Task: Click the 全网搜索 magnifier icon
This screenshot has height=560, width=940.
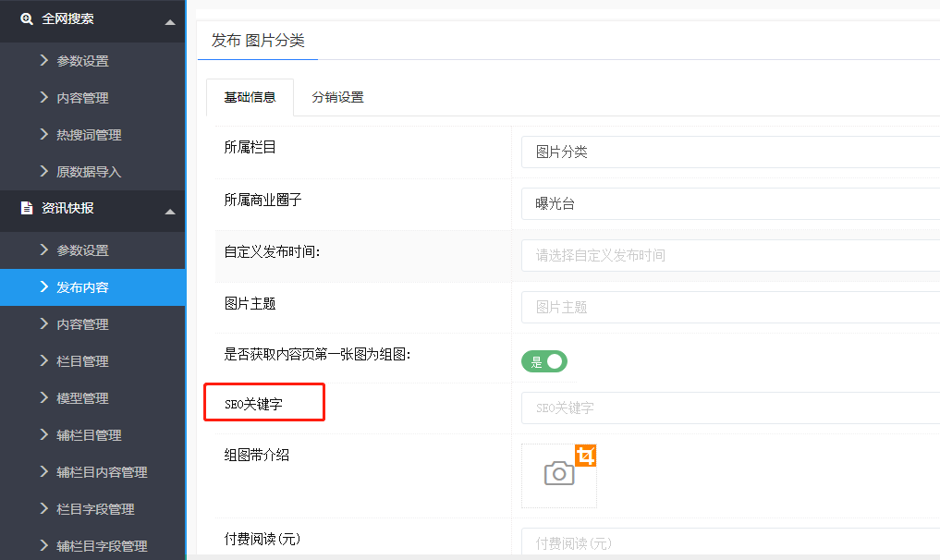Action: (27, 19)
